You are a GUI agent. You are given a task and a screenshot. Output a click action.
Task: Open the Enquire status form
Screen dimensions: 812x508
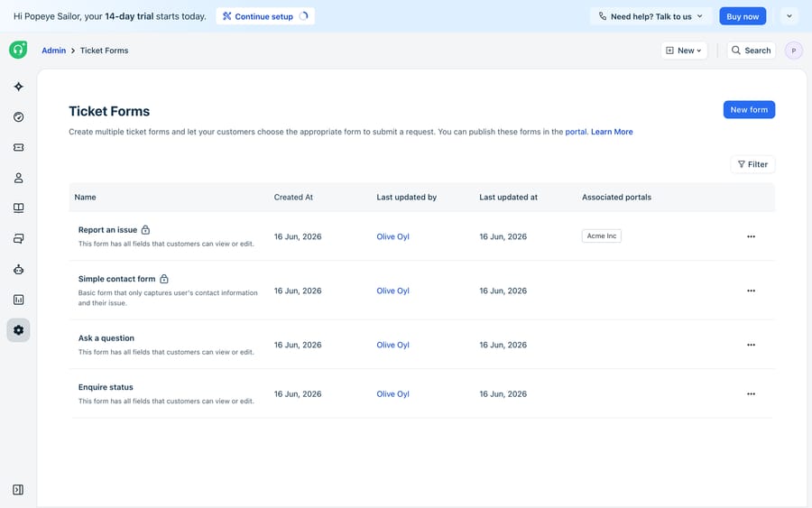(106, 387)
